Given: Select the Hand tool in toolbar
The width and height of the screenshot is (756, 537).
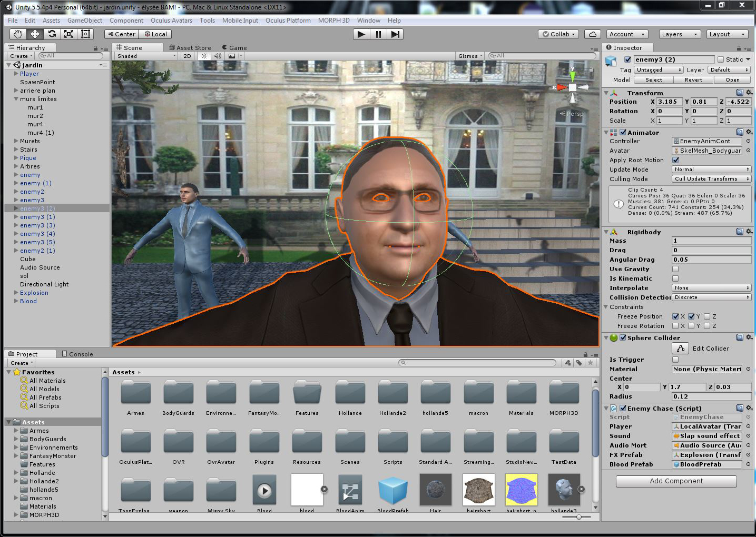Looking at the screenshot, I should point(18,34).
